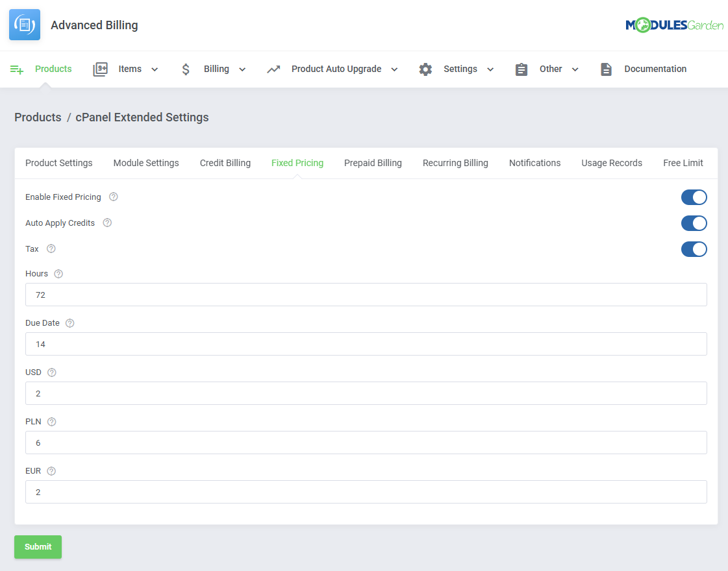Open the Products menu item
The width and height of the screenshot is (728, 571).
(x=53, y=69)
